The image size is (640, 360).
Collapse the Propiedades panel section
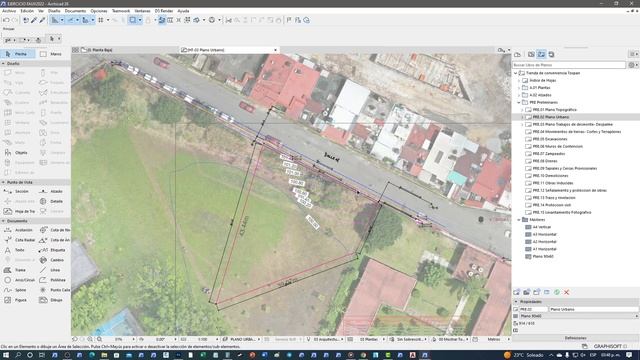516,302
